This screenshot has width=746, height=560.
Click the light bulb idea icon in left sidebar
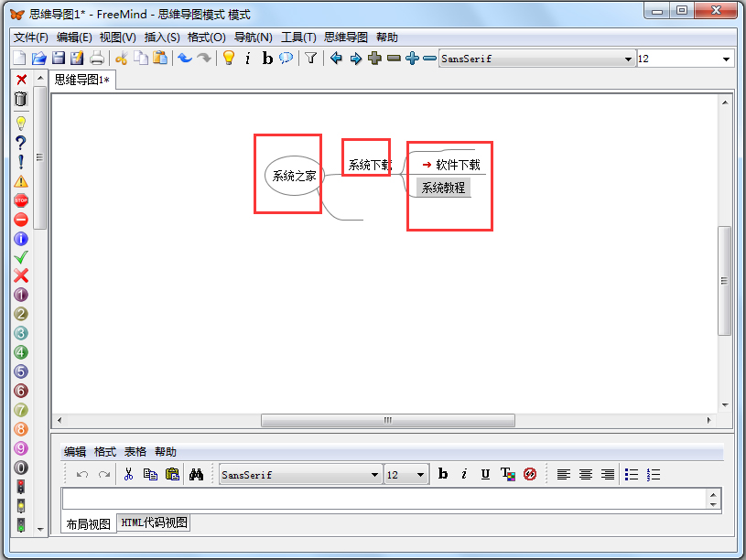[21, 123]
